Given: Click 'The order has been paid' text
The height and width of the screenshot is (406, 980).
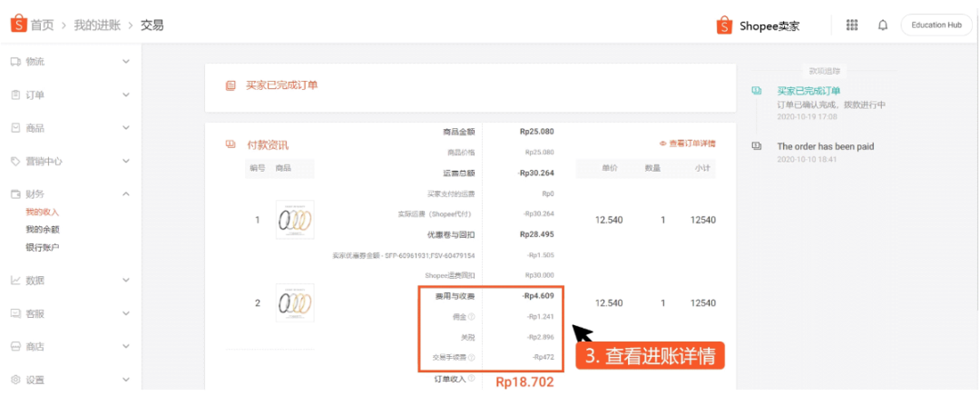Looking at the screenshot, I should (826, 146).
